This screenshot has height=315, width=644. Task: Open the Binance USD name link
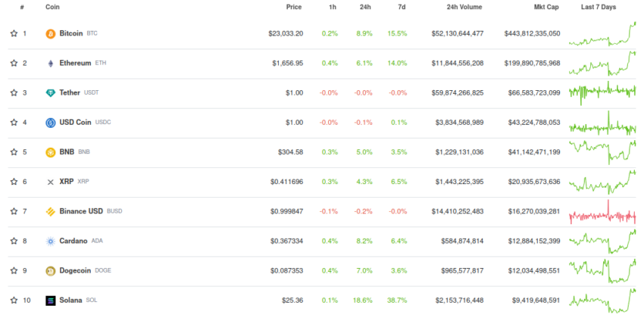coord(81,212)
